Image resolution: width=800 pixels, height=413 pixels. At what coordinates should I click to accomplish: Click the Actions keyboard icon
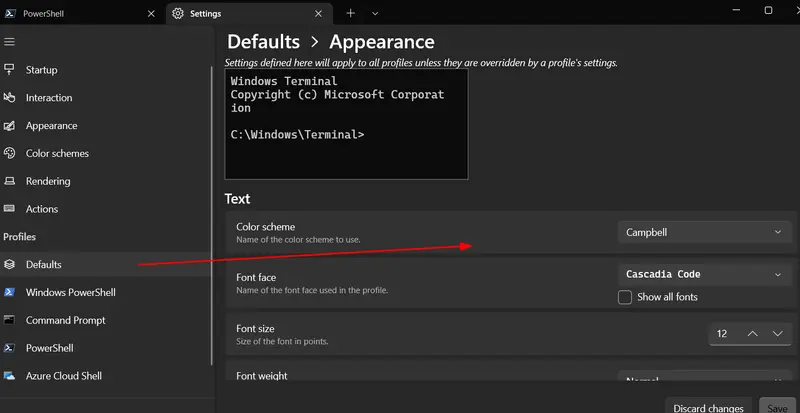(9, 208)
